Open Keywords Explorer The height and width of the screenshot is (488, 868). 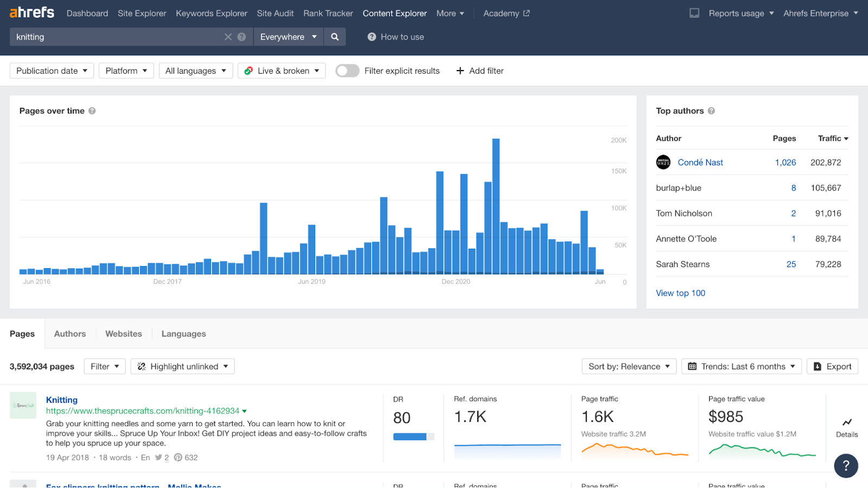[212, 13]
